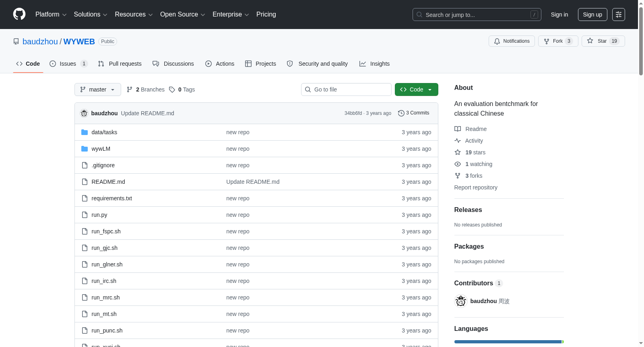Open the WYWEB repository name link
The width and height of the screenshot is (644, 347).
[x=79, y=42]
